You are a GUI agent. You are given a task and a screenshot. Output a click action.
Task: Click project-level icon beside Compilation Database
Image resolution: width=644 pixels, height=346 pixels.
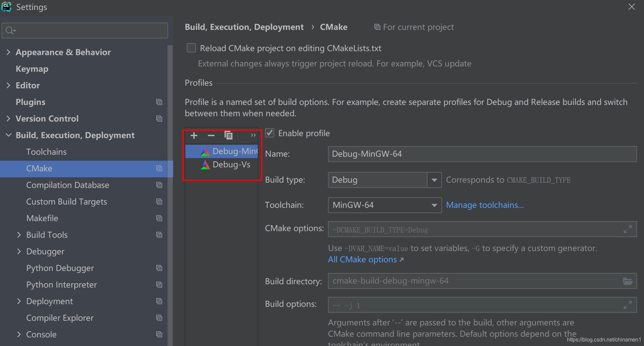[159, 185]
